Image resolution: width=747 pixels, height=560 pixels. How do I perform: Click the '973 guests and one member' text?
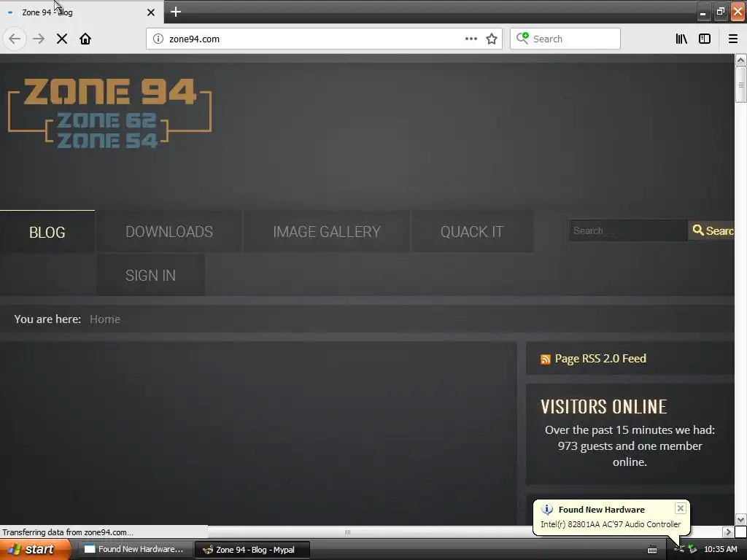click(630, 446)
